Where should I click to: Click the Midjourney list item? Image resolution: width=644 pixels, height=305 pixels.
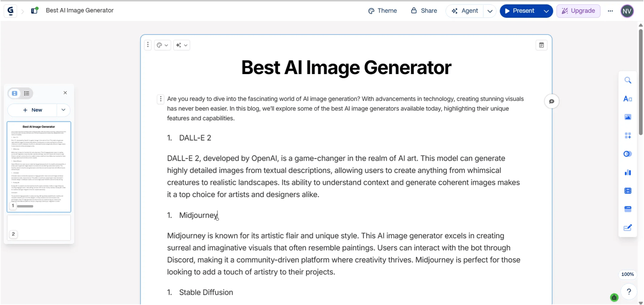[199, 215]
